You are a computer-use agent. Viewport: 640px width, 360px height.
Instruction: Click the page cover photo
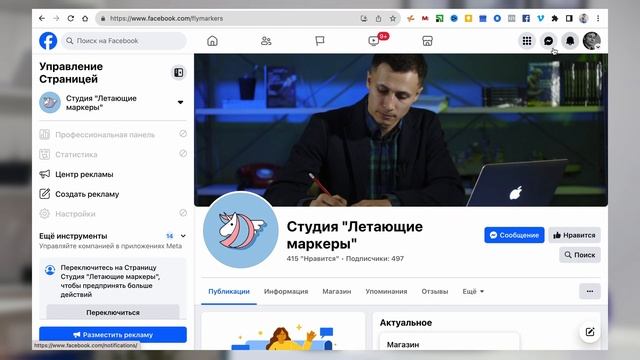(x=401, y=130)
